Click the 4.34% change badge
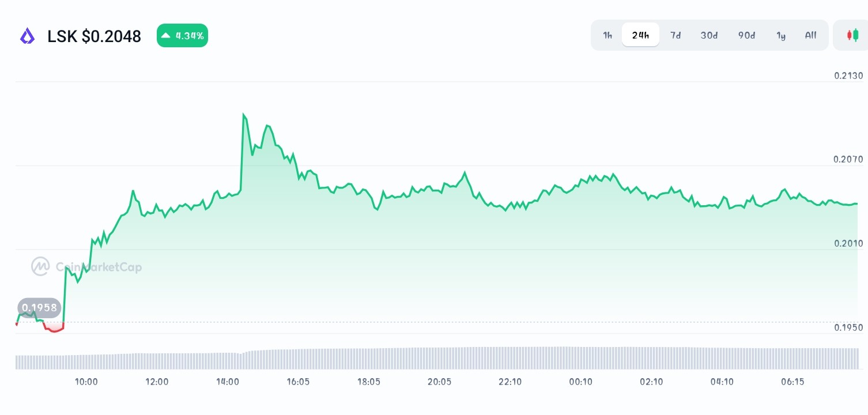 [182, 35]
